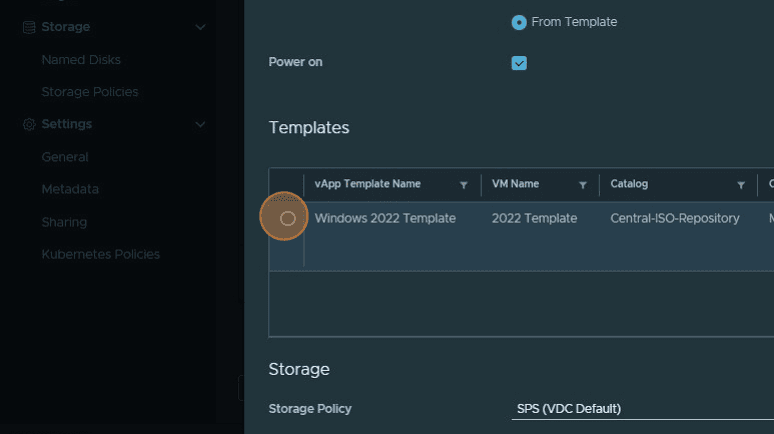Sort by VM Name column header

515,184
